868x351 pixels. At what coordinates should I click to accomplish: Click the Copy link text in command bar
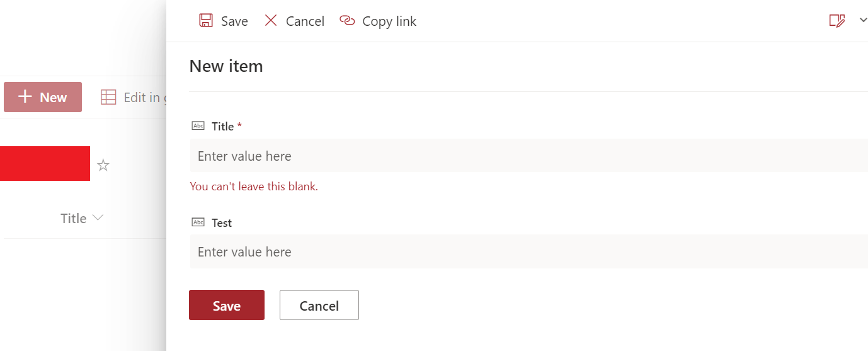coord(389,21)
